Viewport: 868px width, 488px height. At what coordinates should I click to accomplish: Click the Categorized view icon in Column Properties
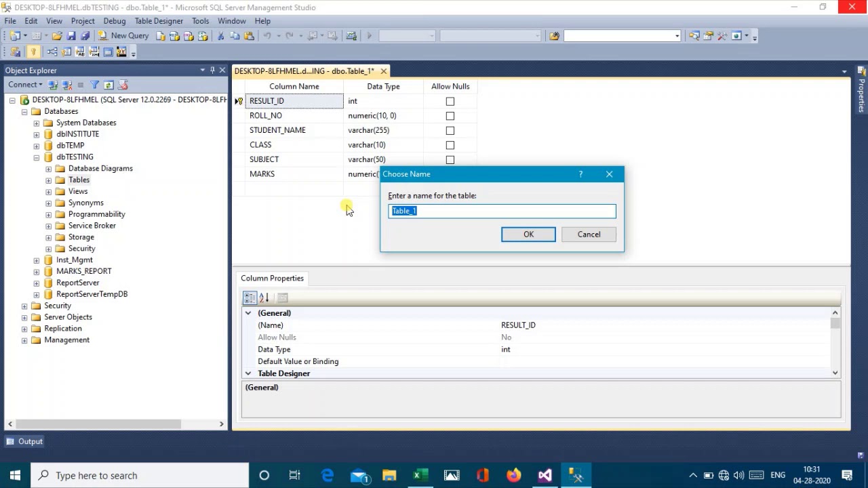pos(250,298)
